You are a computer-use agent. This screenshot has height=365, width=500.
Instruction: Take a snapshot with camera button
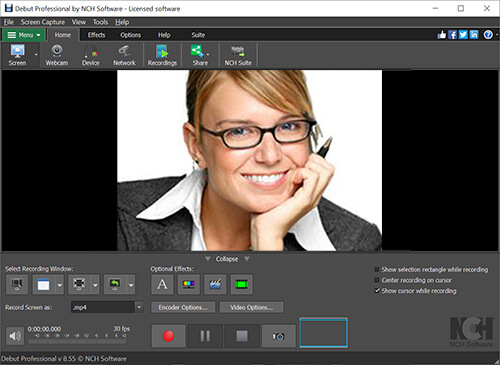pyautogui.click(x=279, y=336)
